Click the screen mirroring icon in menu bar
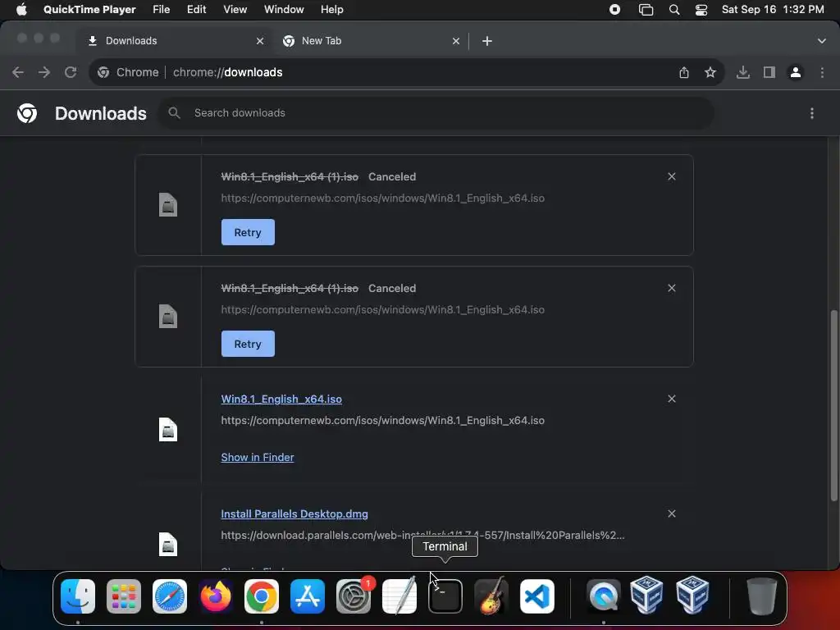The image size is (840, 630). pyautogui.click(x=646, y=10)
